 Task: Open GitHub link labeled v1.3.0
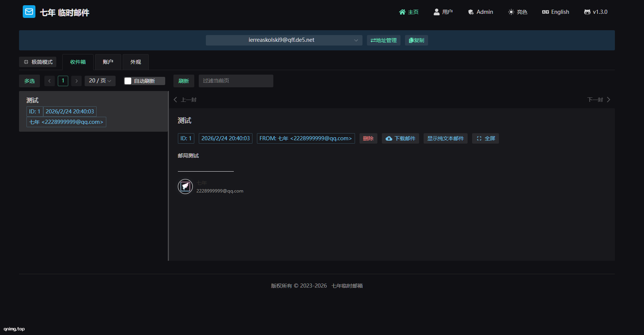click(x=596, y=12)
